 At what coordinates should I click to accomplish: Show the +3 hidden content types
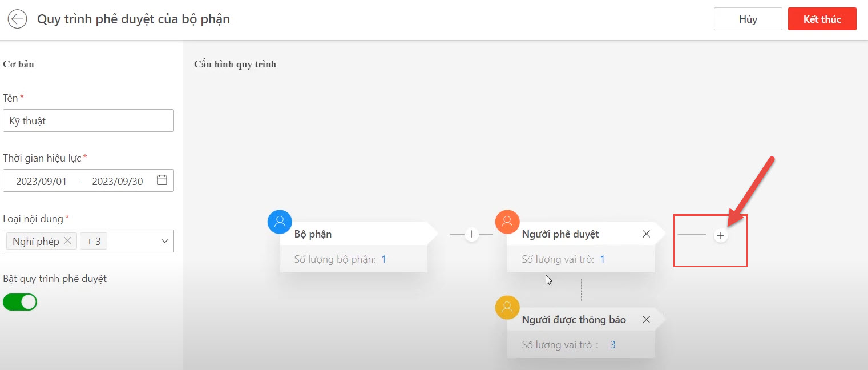coord(94,242)
